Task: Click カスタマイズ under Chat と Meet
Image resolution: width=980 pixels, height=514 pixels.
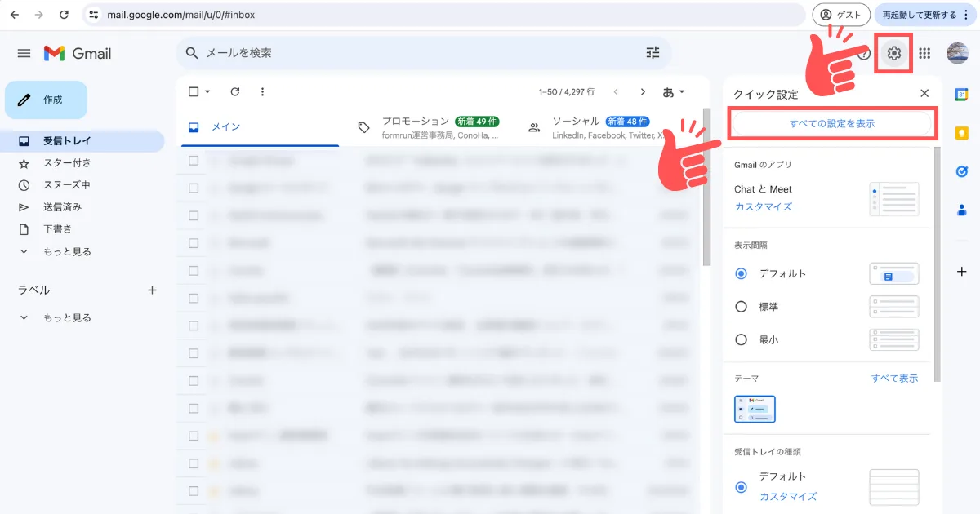Action: pos(763,207)
